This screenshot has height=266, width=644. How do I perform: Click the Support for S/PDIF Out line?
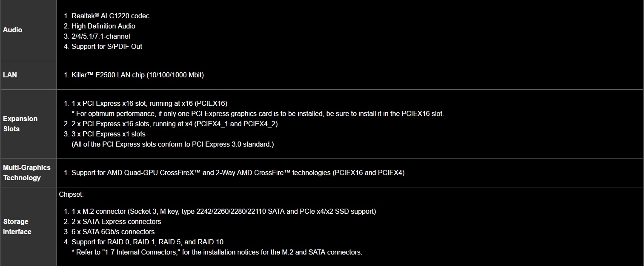coord(106,47)
